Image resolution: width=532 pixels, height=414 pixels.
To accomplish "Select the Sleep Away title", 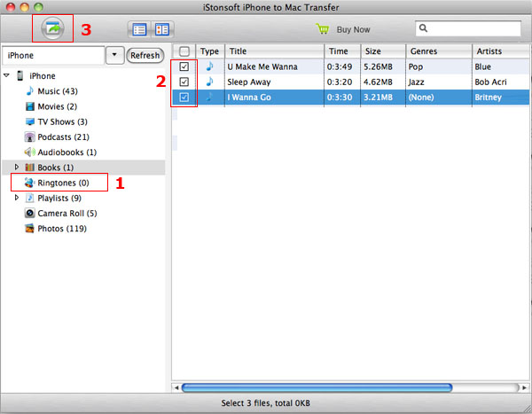I will click(248, 82).
